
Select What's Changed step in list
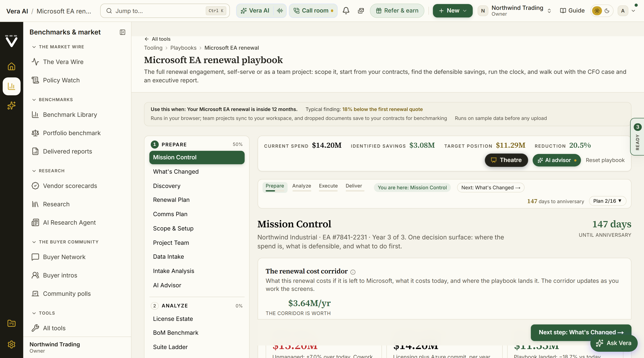197,172
